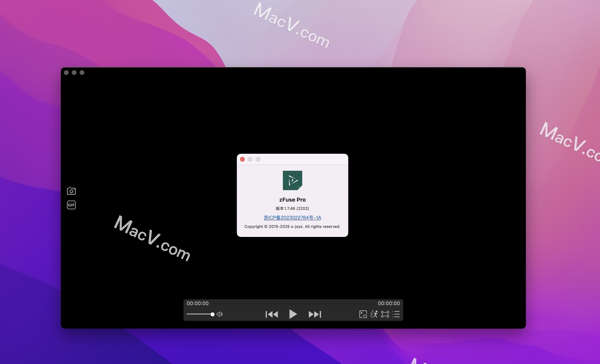The width and height of the screenshot is (600, 364).
Task: Click the "版本 1.7.46 (2202)" version text
Action: [x=292, y=208]
